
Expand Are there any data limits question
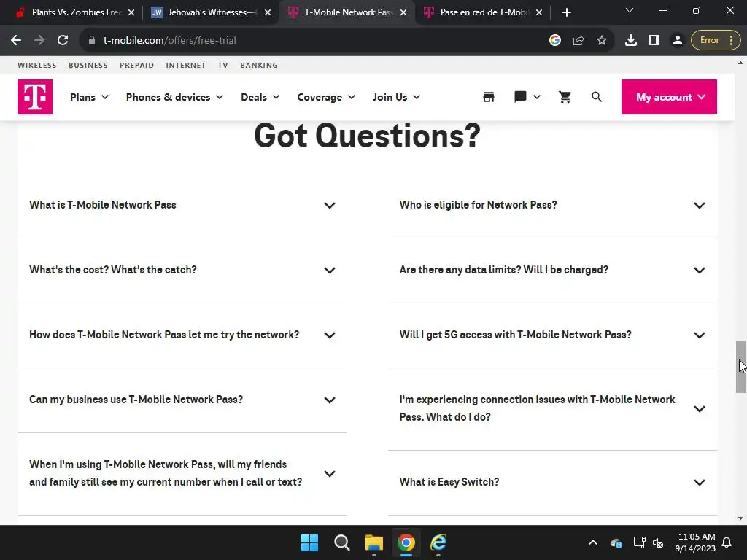(x=553, y=270)
